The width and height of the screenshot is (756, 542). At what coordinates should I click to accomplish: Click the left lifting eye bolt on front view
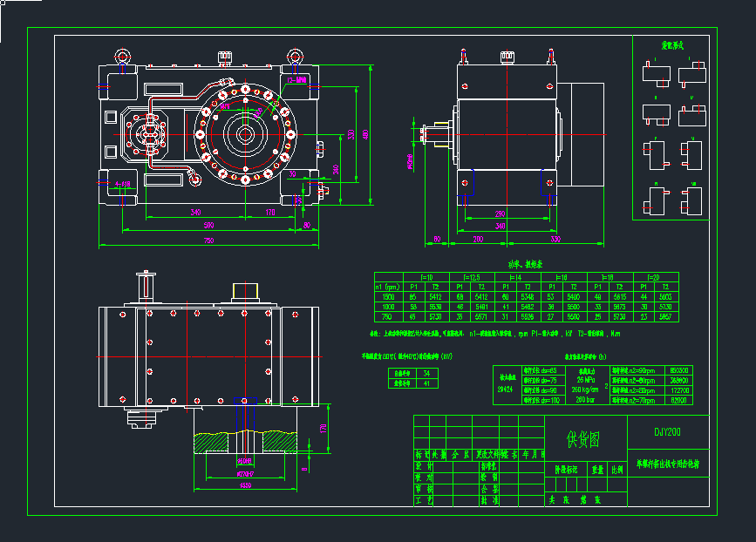[x=121, y=57]
